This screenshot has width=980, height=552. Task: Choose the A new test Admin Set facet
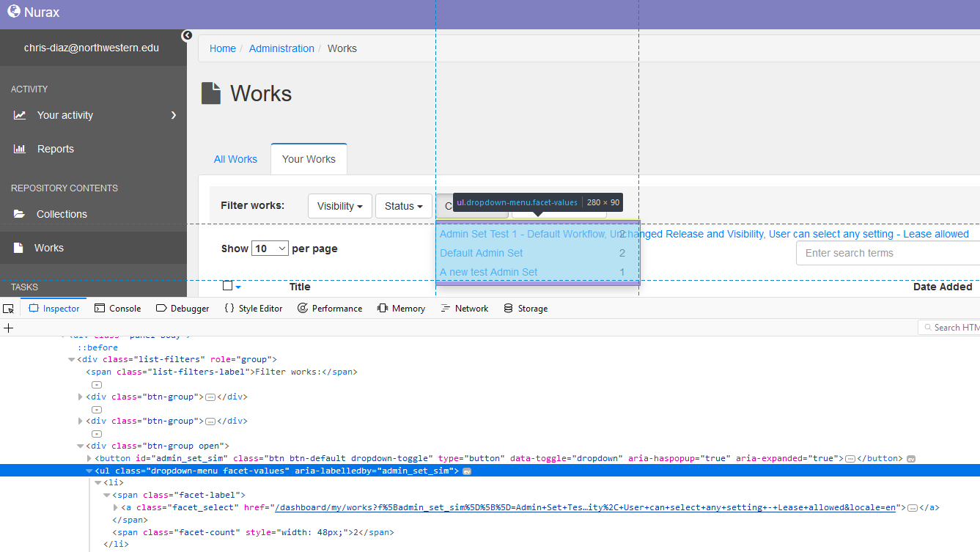489,272
